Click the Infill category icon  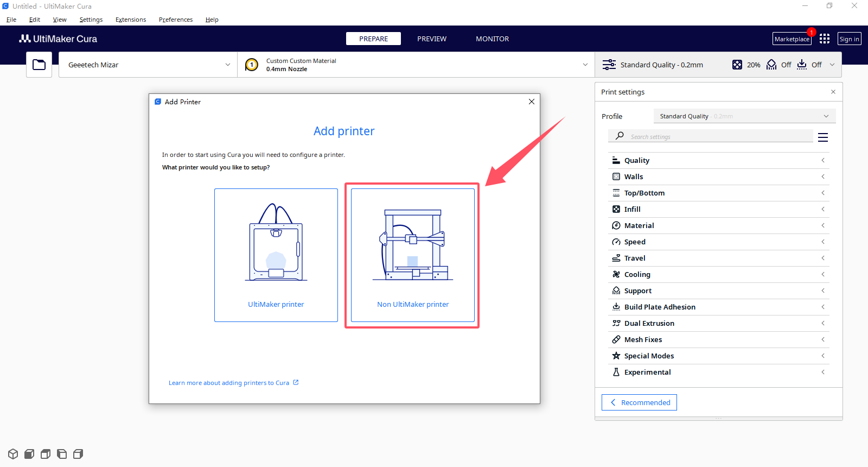coord(616,209)
